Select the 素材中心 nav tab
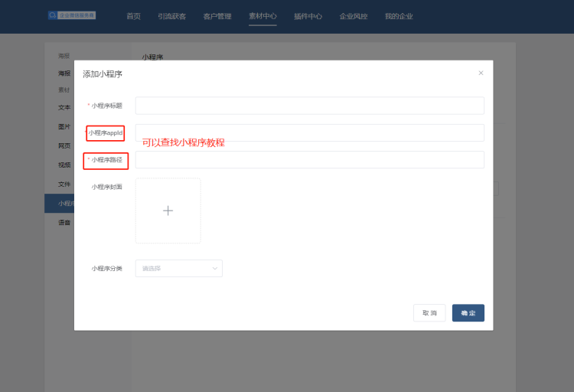The image size is (574, 392). [x=263, y=16]
